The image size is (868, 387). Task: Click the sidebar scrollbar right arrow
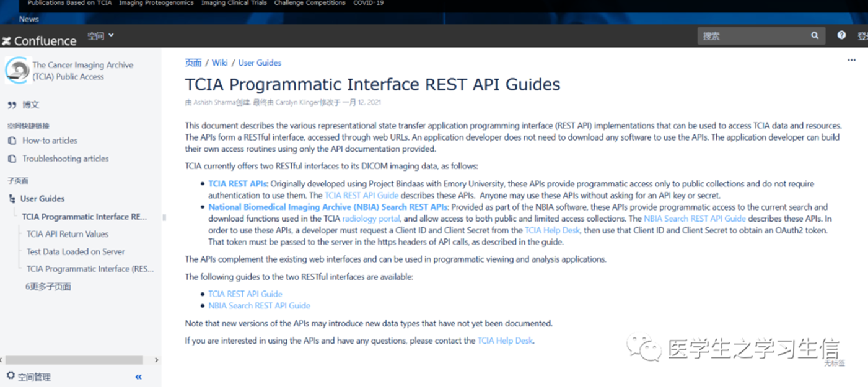(x=156, y=360)
